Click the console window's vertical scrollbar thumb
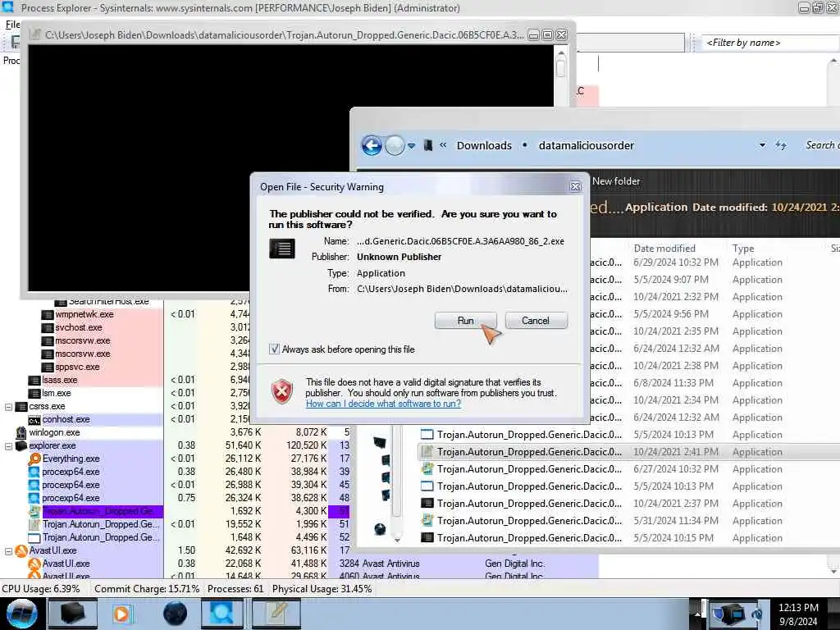The height and width of the screenshot is (630, 840). 561,69
